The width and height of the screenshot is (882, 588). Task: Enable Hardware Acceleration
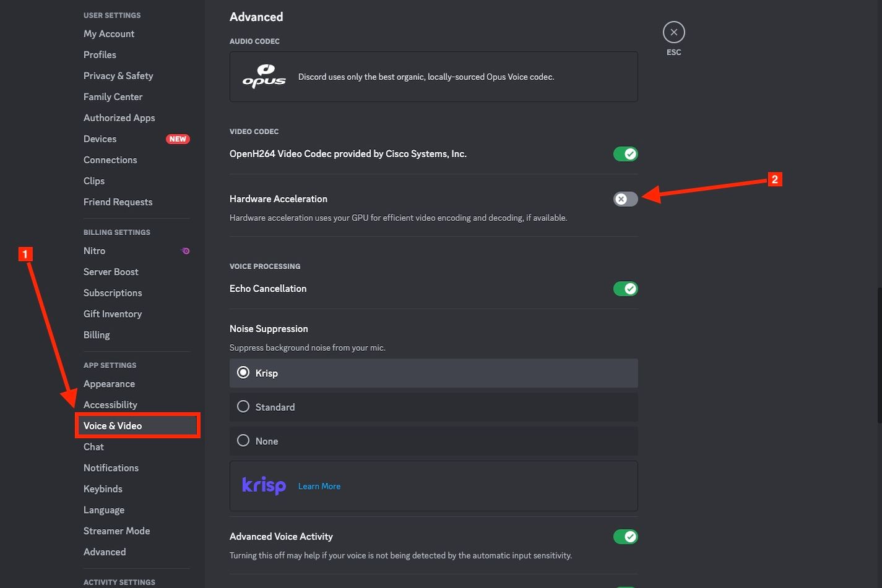[625, 199]
